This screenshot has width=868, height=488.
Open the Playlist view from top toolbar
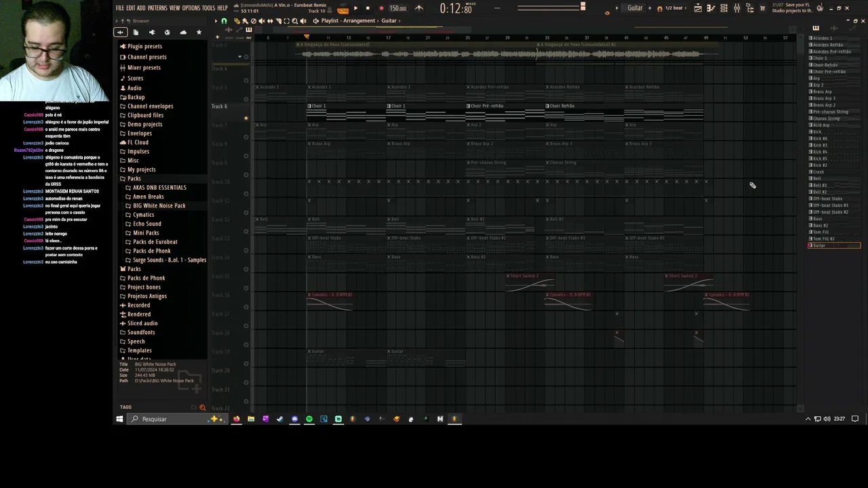pos(698,8)
